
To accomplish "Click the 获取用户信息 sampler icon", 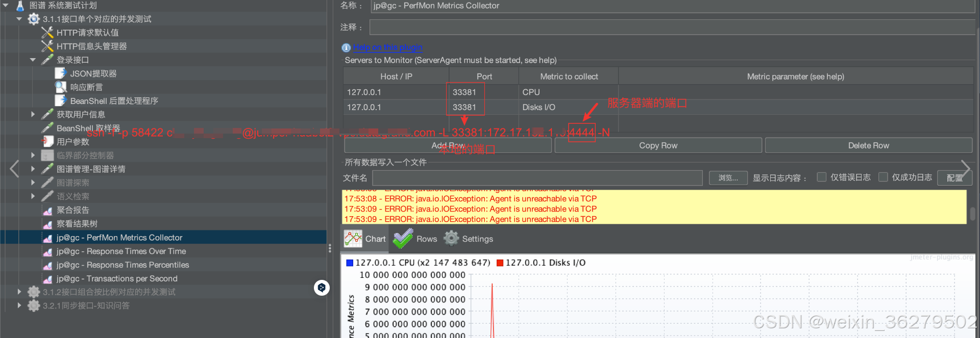I will [47, 114].
